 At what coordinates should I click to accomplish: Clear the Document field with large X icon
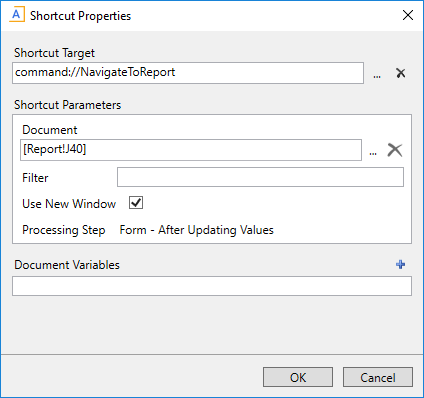click(395, 150)
